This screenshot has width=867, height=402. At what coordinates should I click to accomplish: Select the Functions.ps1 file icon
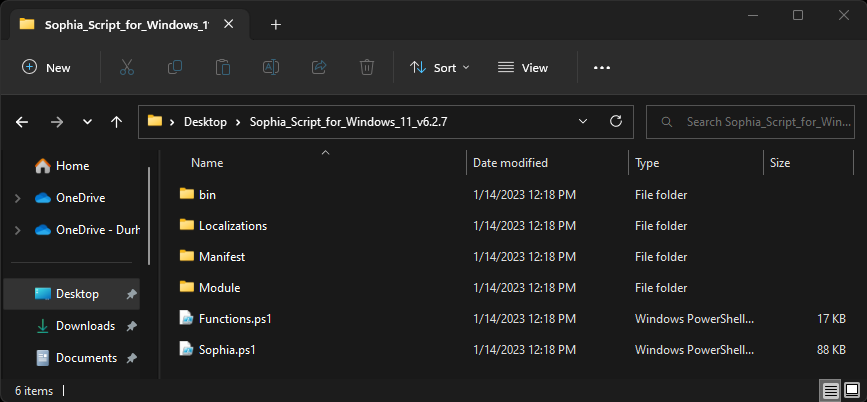187,318
